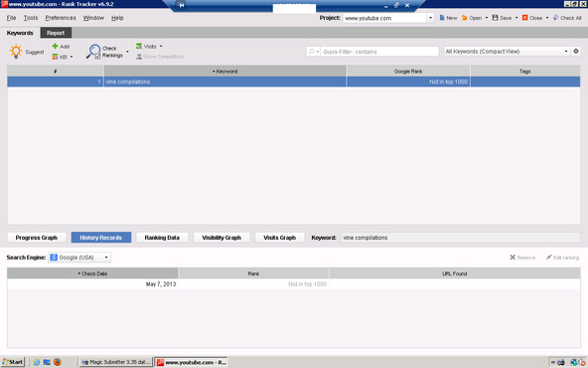Viewport: 588px width, 368px height.
Task: Expand the Check Rankings dropdown arrow
Action: [127, 52]
